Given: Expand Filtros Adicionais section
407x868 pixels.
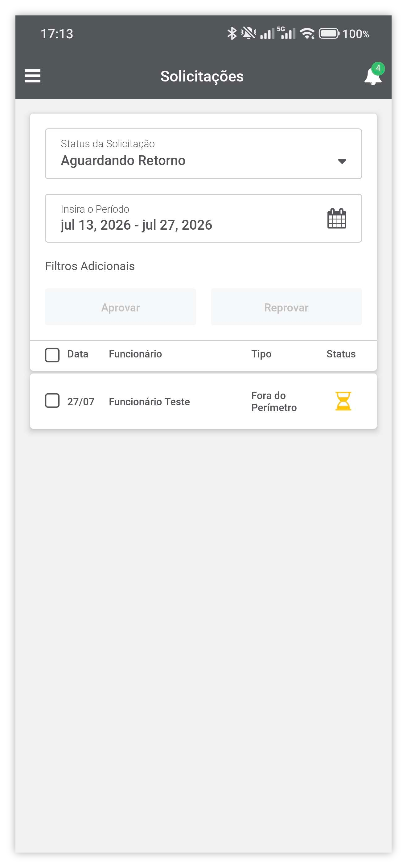Looking at the screenshot, I should click(x=90, y=266).
